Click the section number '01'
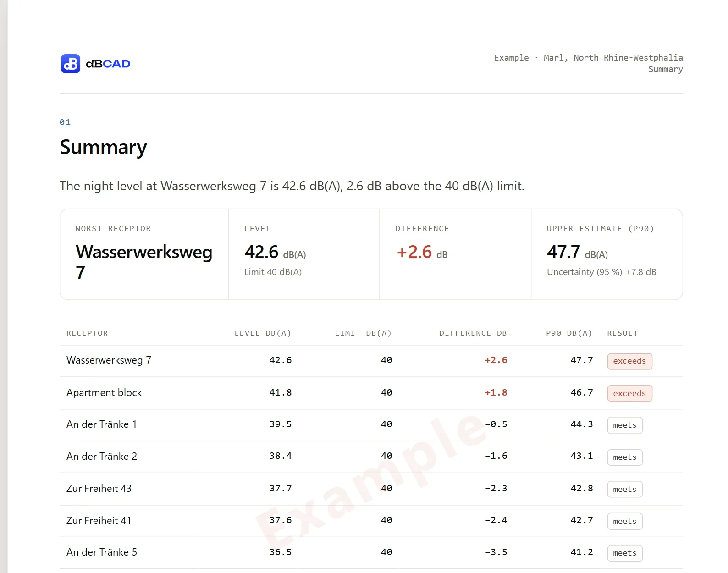The image size is (728, 573). point(65,122)
